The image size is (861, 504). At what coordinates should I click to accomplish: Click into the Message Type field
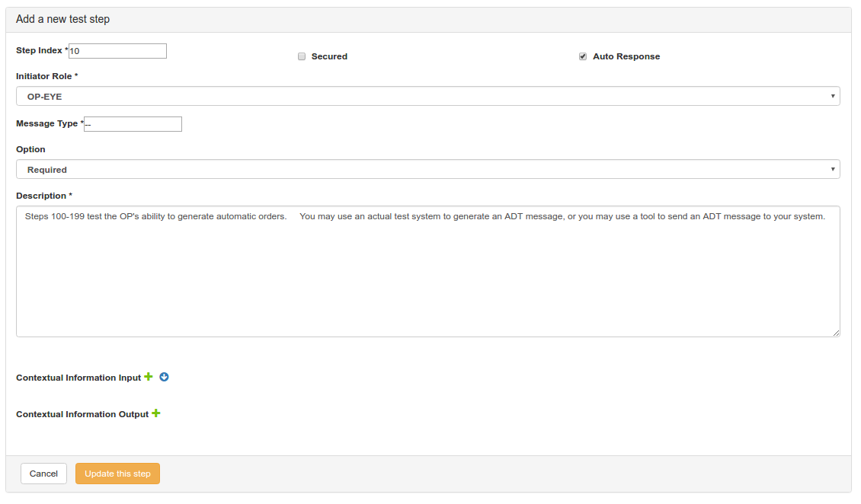coord(133,124)
